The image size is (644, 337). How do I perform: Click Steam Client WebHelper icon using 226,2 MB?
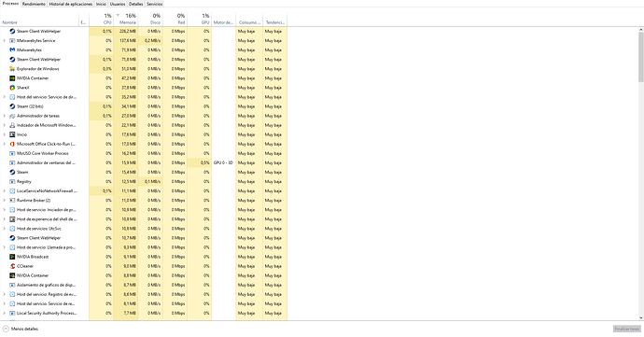(12, 31)
